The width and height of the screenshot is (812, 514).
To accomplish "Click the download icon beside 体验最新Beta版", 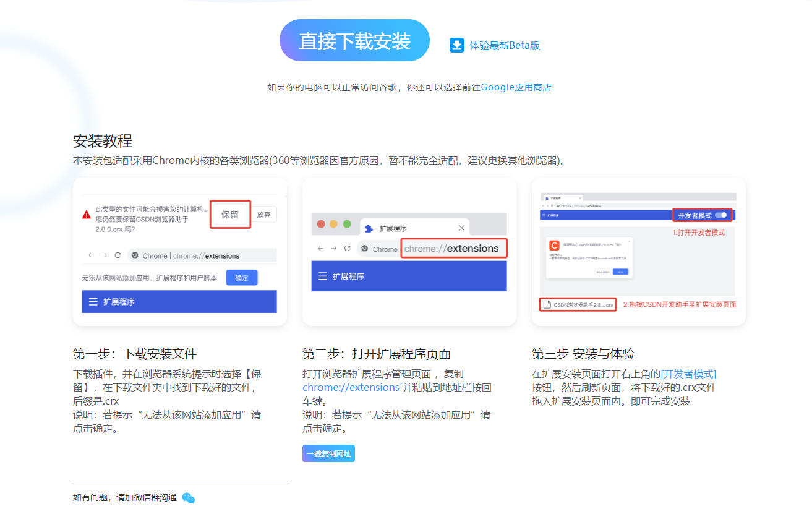I will tap(457, 45).
